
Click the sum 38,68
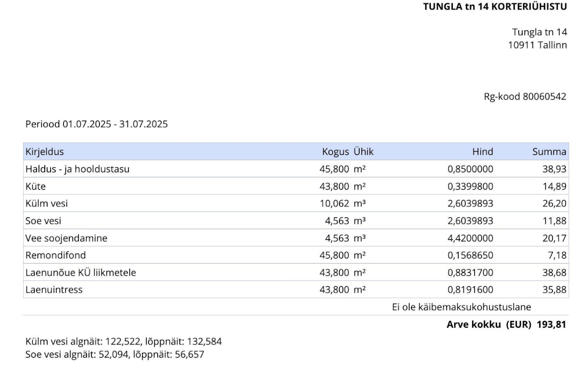click(554, 273)
